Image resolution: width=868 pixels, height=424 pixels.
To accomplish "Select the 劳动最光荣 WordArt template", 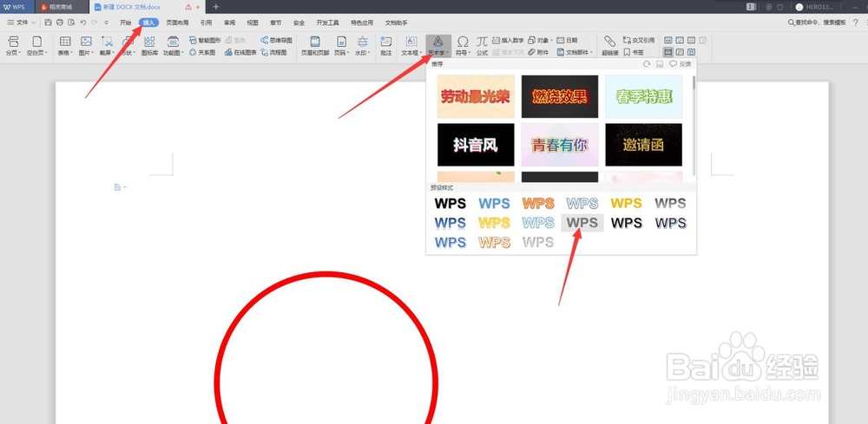I will [x=476, y=97].
